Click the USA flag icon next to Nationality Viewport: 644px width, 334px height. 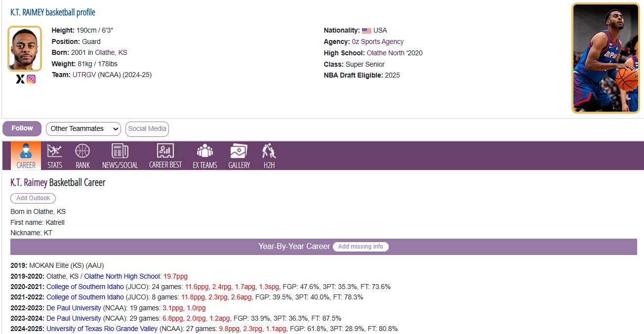(x=366, y=31)
